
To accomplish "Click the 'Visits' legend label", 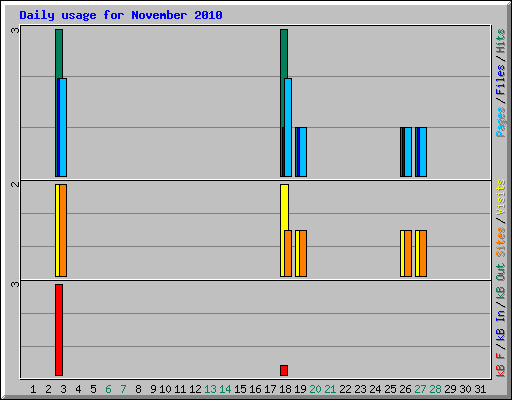I will click(x=501, y=197).
